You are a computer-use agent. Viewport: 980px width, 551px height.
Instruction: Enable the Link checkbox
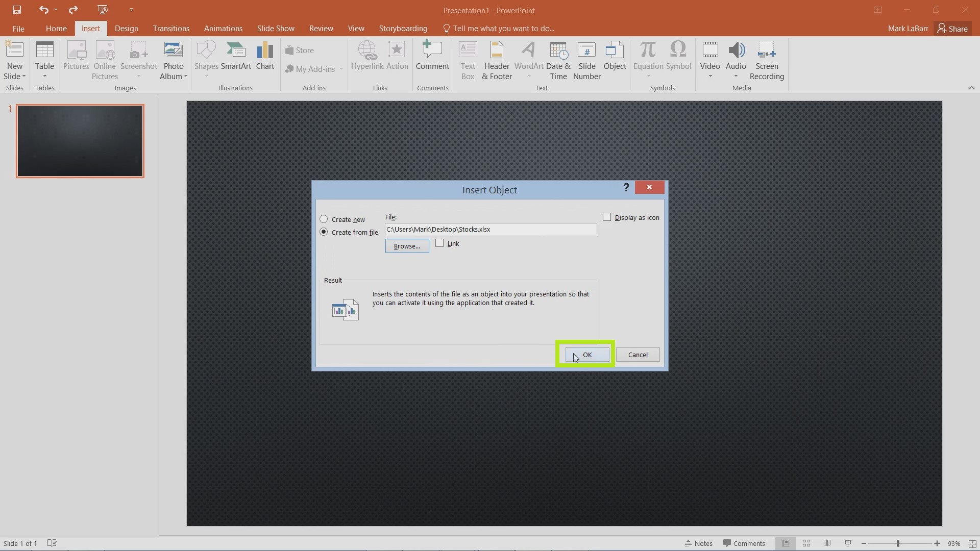pos(439,243)
